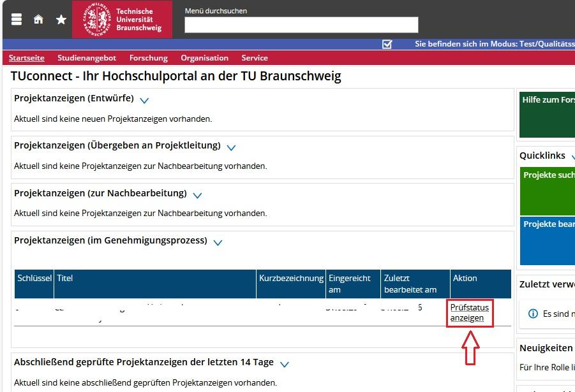This screenshot has height=392, width=575.
Task: Open the Startseite menu item
Action: pyautogui.click(x=26, y=58)
